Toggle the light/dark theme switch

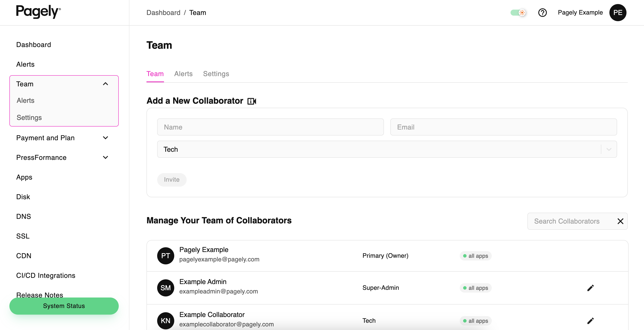tap(518, 13)
